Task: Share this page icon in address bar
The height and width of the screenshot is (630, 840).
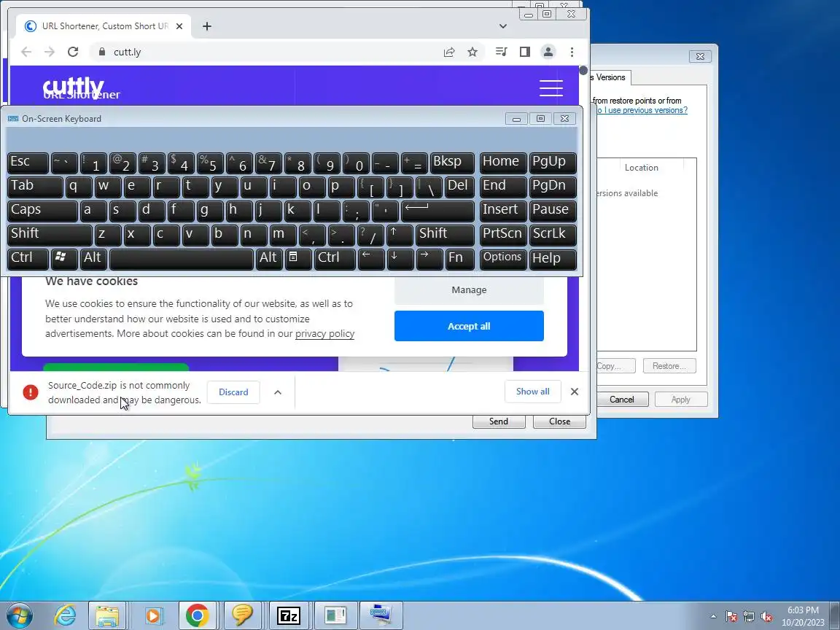Action: pyautogui.click(x=449, y=52)
